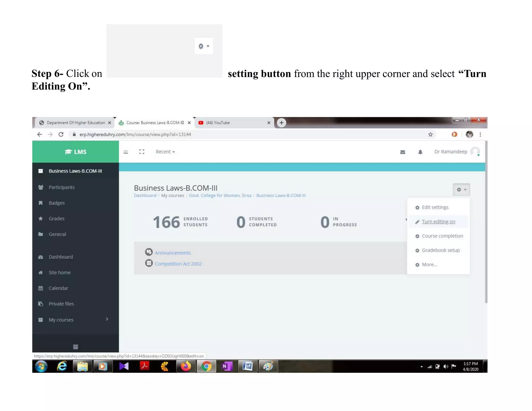Open the course settings gear dropdown
The image size is (532, 411).
click(461, 189)
